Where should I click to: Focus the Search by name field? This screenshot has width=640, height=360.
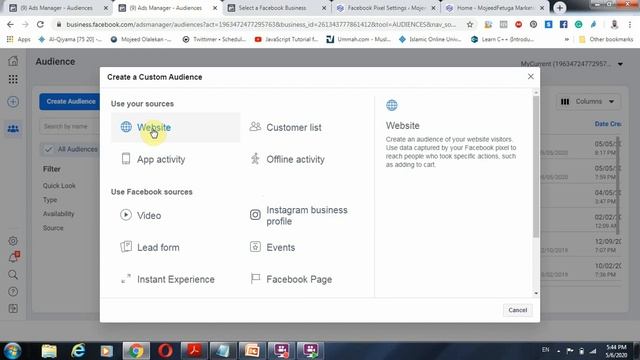point(69,127)
